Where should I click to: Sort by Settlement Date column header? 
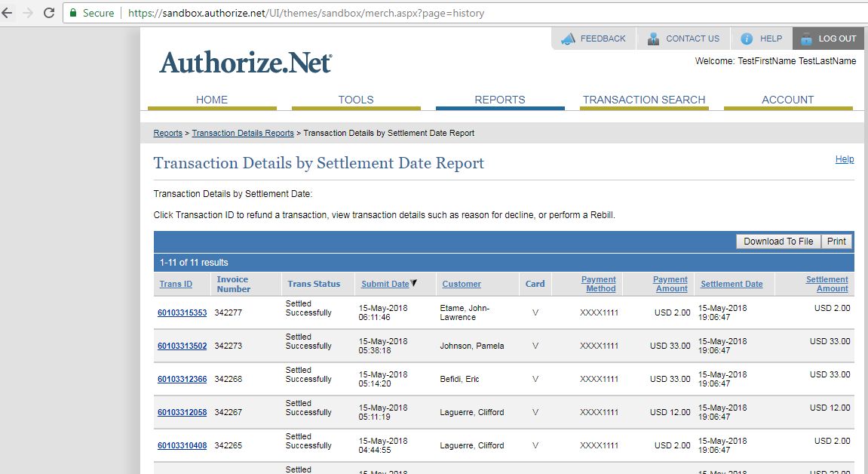pos(731,284)
